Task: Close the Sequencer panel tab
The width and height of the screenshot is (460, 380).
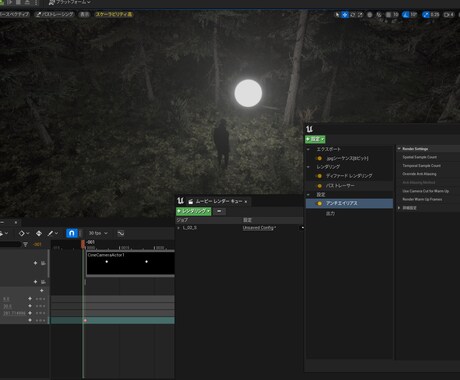Action: pyautogui.click(x=16, y=222)
